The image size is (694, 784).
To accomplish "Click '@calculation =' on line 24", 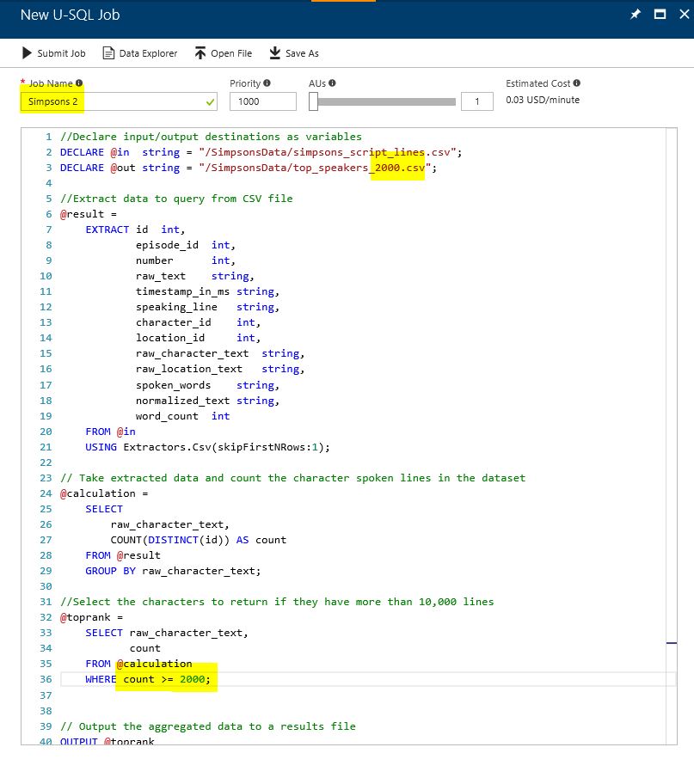I will click(x=104, y=493).
